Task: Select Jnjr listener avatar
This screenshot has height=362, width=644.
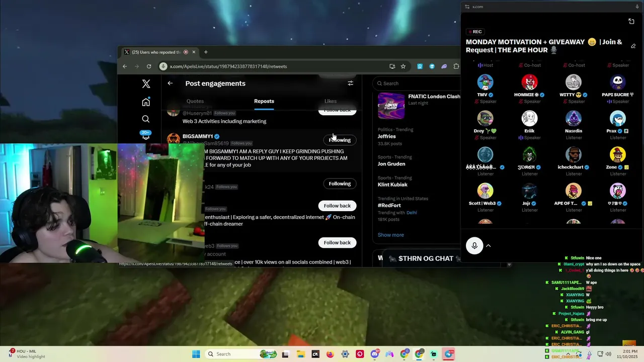Action: pyautogui.click(x=529, y=191)
